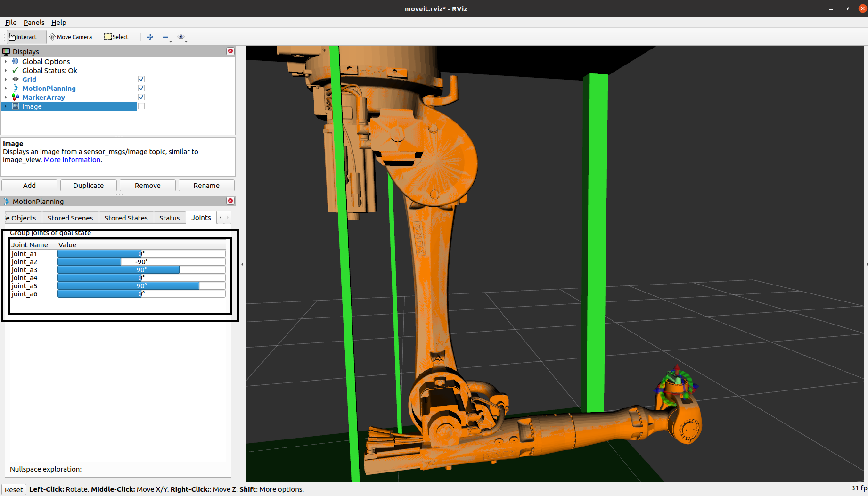
Task: Collapse the left panel using the side arrow handle
Action: click(x=242, y=264)
